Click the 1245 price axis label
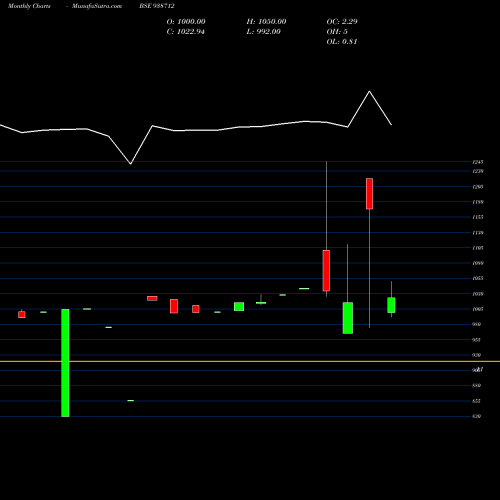 (x=478, y=162)
